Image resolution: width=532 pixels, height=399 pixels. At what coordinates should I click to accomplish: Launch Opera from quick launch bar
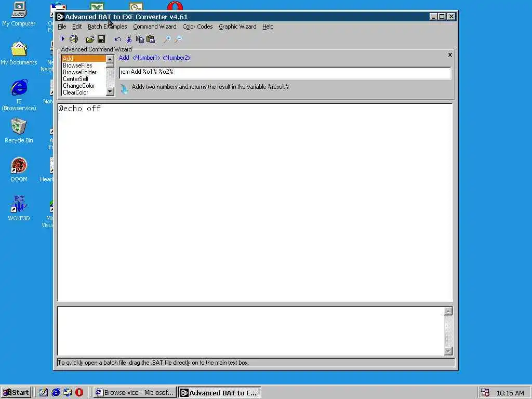pos(79,392)
